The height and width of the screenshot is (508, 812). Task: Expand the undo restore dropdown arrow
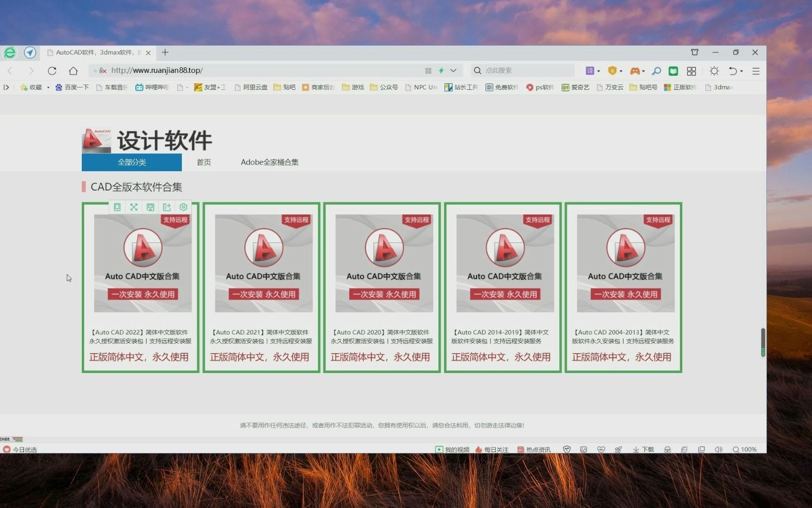742,71
